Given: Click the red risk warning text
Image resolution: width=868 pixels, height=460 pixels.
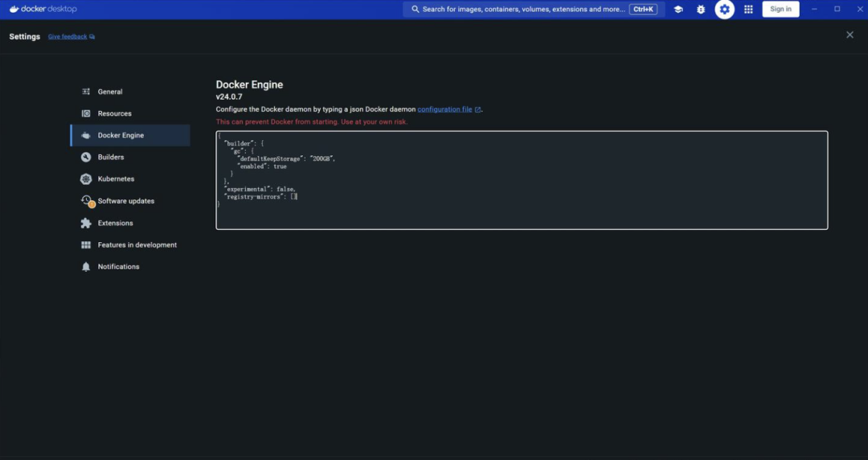Looking at the screenshot, I should pos(312,122).
